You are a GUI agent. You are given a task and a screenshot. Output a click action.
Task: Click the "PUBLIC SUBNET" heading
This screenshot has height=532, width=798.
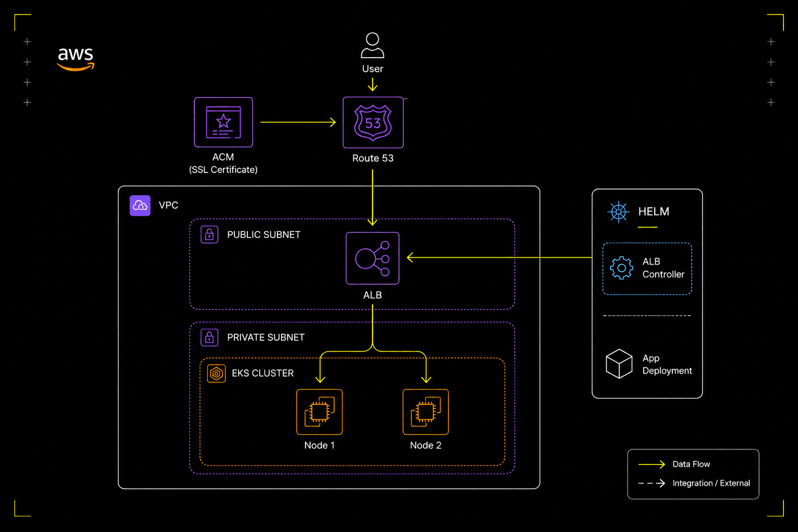coord(264,235)
